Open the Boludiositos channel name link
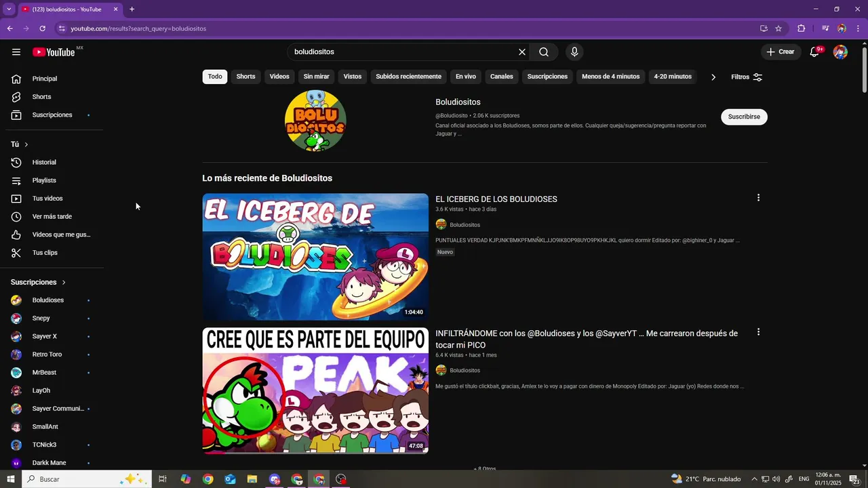 [x=458, y=102]
